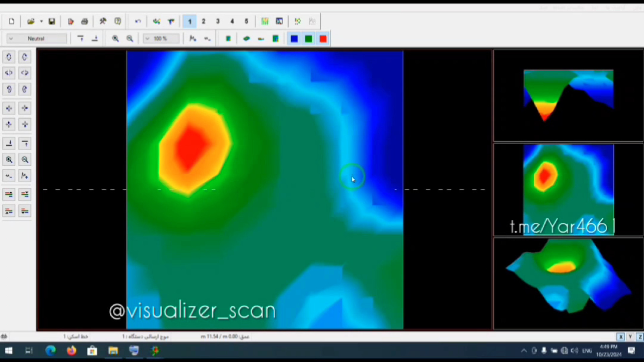Toggle the green color filter button
This screenshot has height=362, width=644.
(x=309, y=39)
